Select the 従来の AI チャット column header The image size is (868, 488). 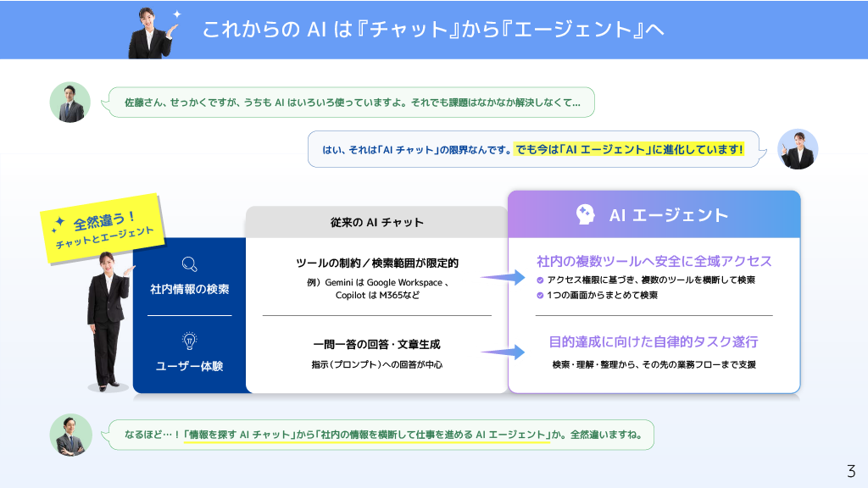click(376, 223)
